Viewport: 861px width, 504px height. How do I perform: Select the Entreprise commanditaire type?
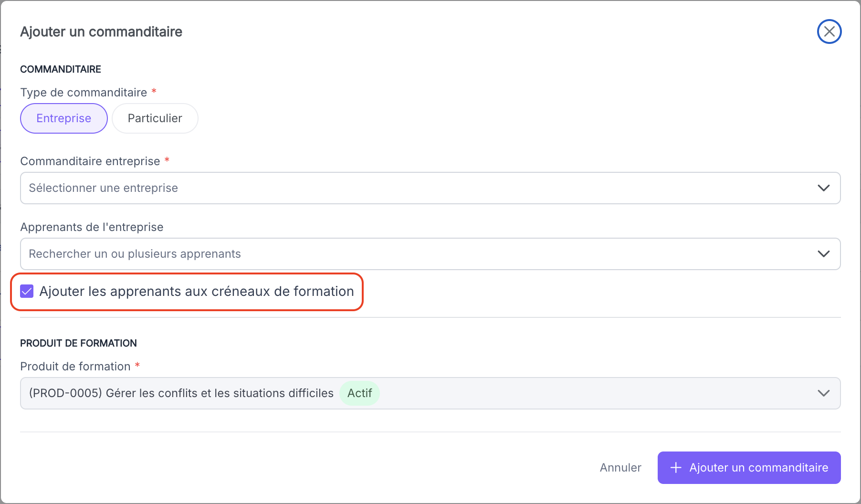click(x=64, y=118)
